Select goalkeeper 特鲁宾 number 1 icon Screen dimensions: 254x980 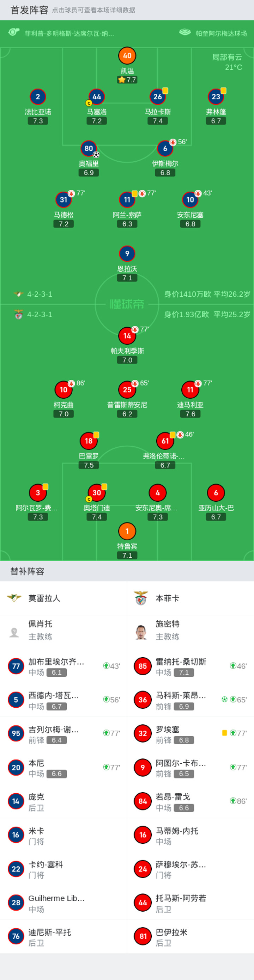(x=127, y=531)
